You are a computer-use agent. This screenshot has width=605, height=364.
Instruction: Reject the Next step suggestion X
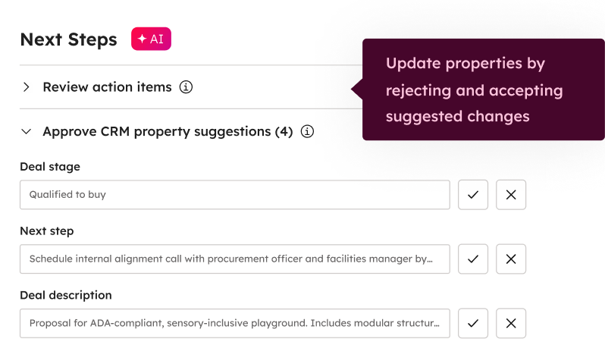(x=511, y=259)
